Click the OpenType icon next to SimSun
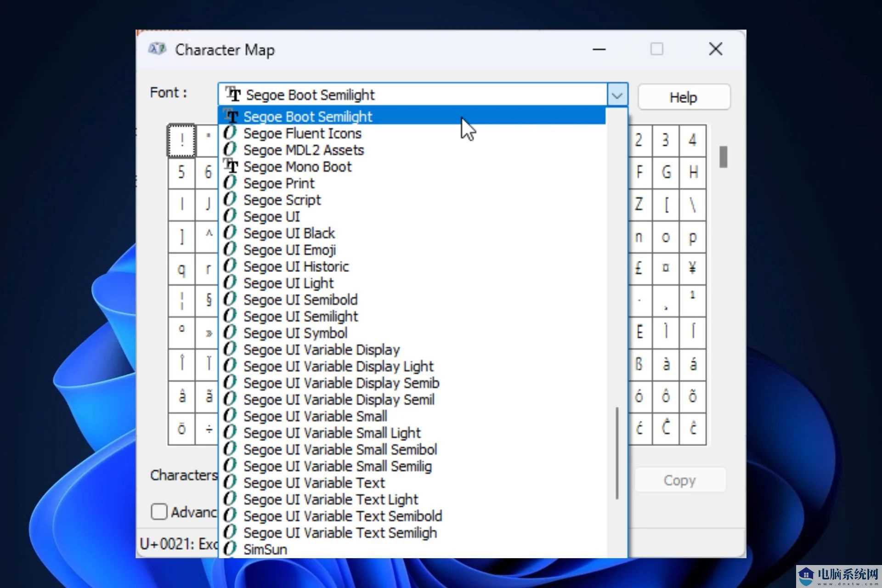 (230, 548)
